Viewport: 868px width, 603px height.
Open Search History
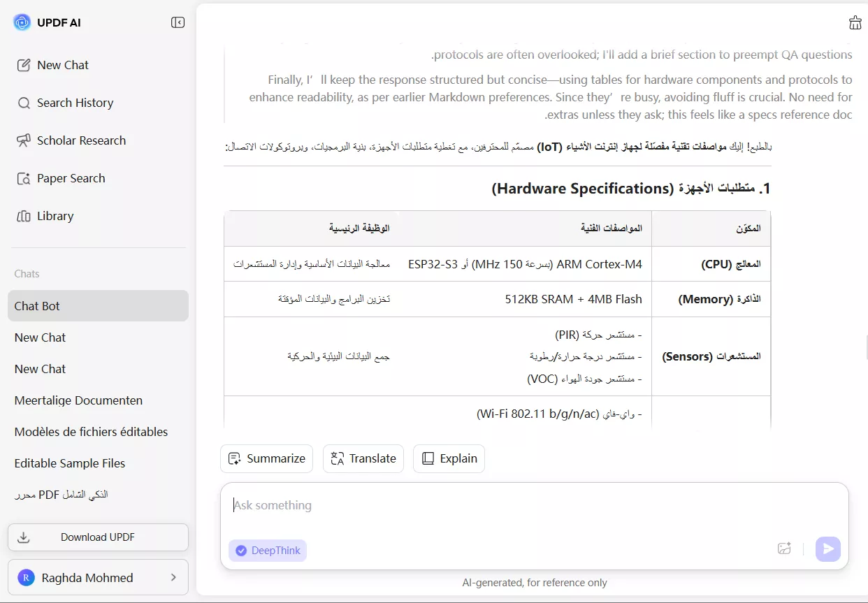point(74,103)
